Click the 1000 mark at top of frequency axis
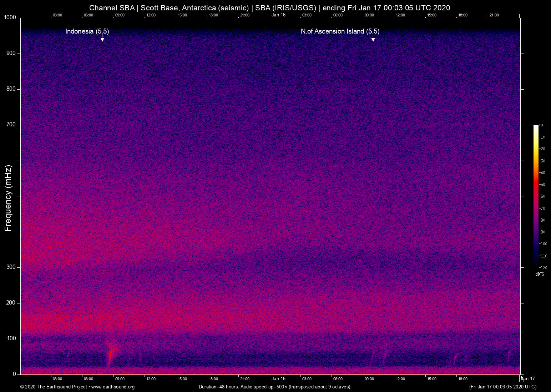This screenshot has height=392, width=551. (x=9, y=17)
